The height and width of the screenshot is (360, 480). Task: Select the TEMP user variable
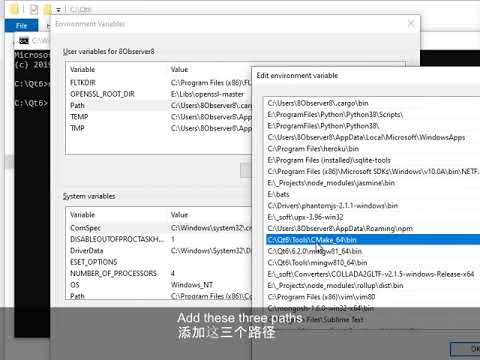point(158,117)
